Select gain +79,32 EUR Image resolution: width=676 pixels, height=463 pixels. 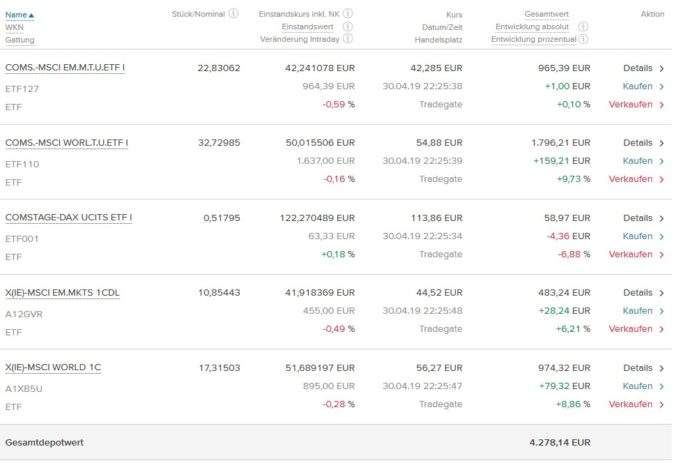[x=564, y=386]
